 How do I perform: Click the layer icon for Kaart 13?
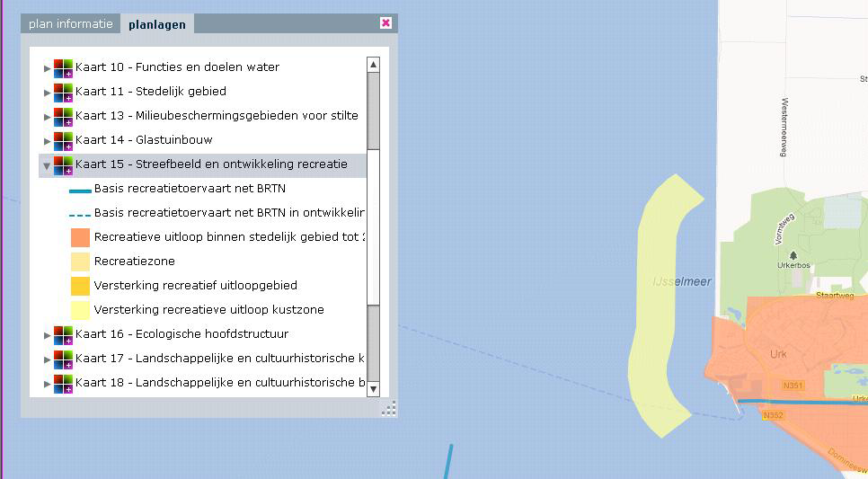tap(63, 116)
